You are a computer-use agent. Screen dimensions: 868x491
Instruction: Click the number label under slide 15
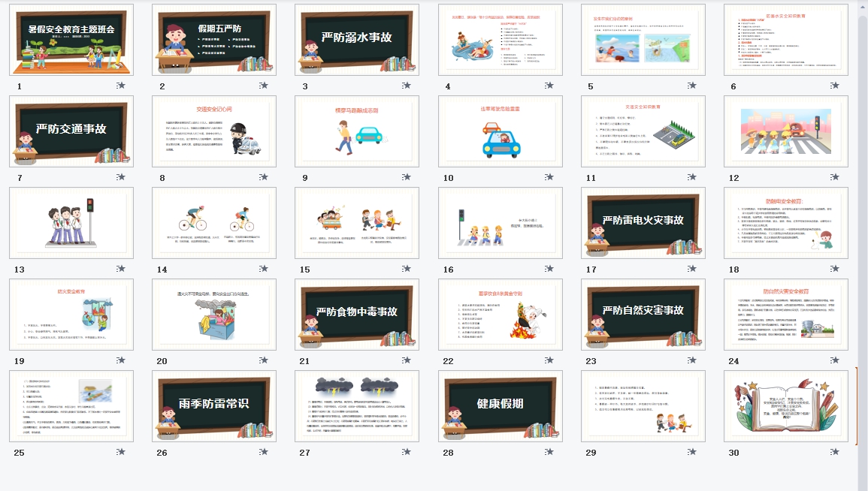[305, 270]
